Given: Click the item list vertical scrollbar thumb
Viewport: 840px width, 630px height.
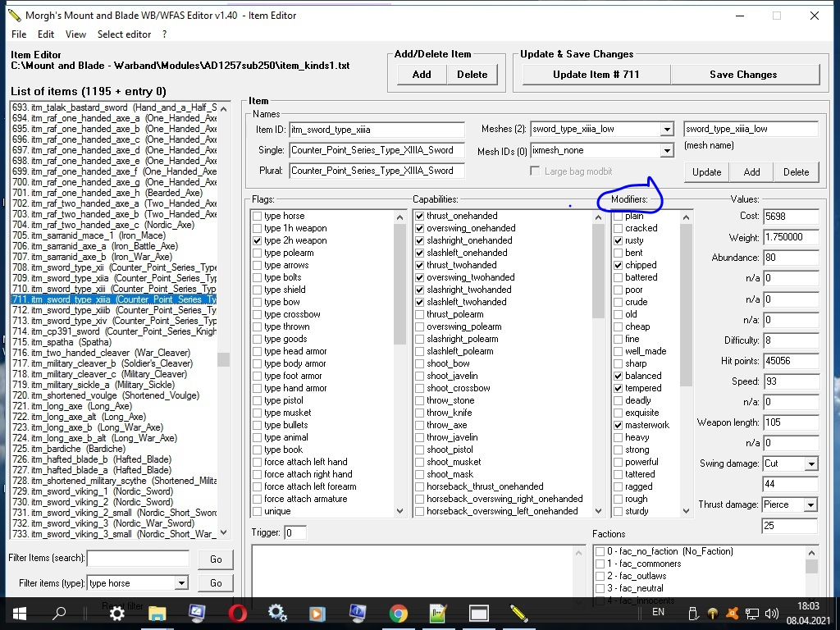Looking at the screenshot, I should pos(223,359).
